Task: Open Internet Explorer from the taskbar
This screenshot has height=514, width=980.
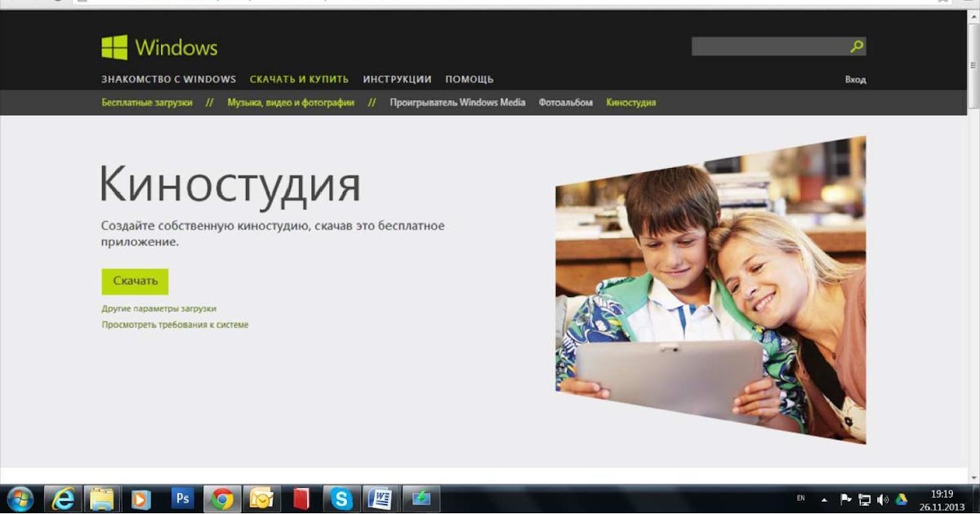Action: click(64, 498)
